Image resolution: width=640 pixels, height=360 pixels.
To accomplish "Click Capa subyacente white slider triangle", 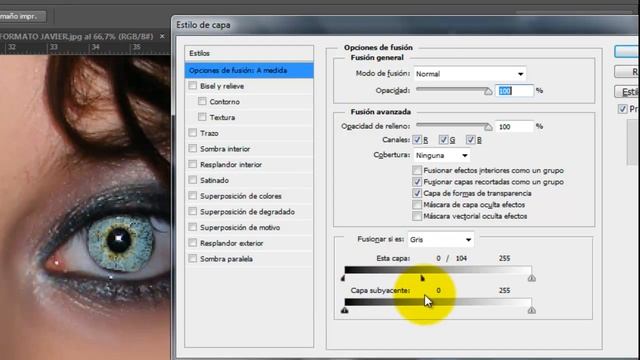I will [531, 310].
